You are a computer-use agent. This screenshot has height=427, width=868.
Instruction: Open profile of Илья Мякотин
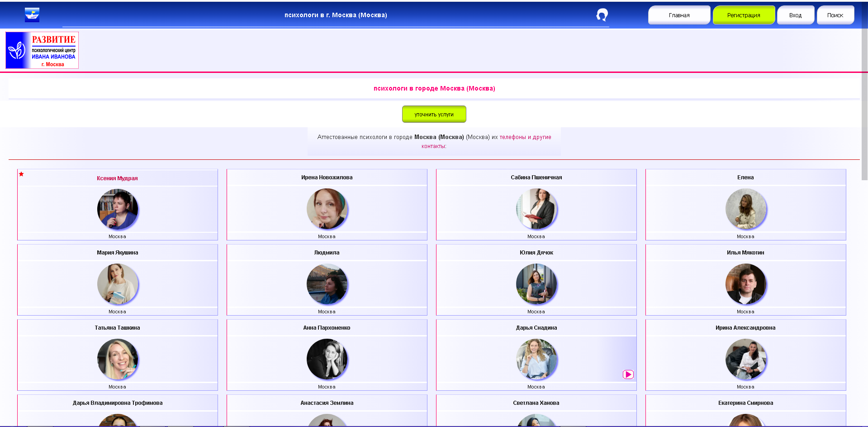click(x=745, y=253)
